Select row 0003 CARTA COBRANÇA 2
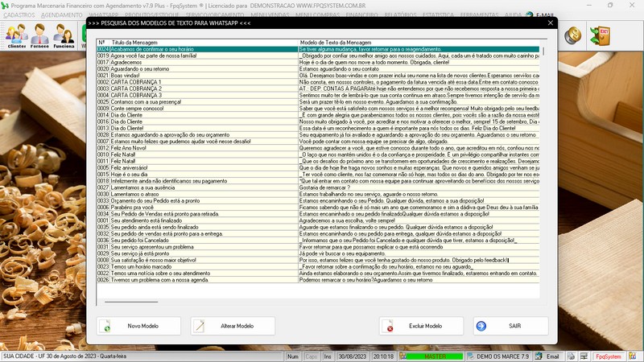The image size is (644, 362). [318, 88]
